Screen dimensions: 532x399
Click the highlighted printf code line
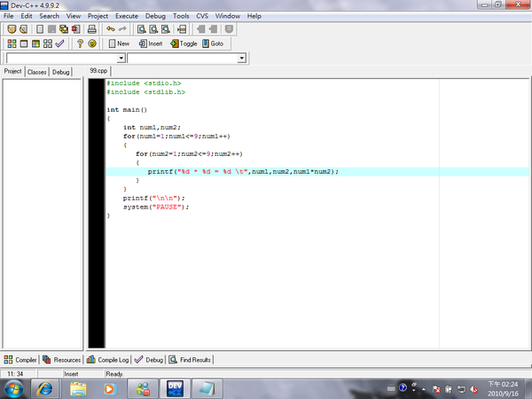click(x=317, y=172)
